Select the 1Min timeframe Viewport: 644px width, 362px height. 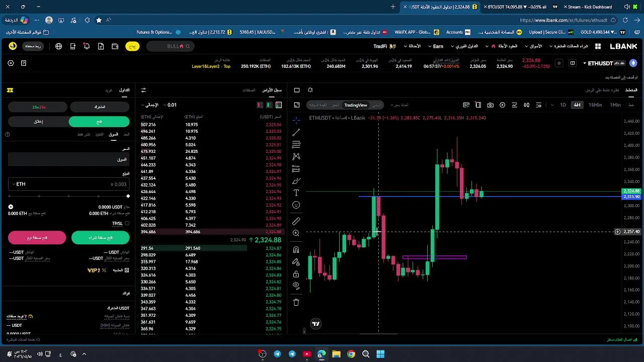[x=615, y=105]
